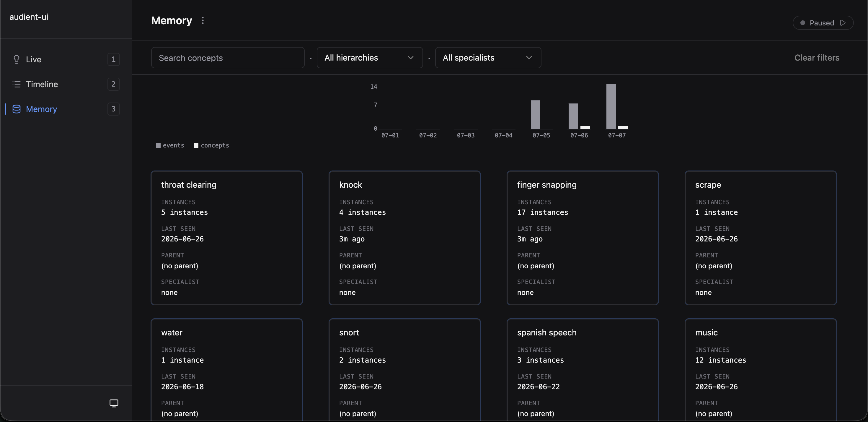Click "4 instances" on the knock card
The height and width of the screenshot is (422, 868).
point(362,212)
